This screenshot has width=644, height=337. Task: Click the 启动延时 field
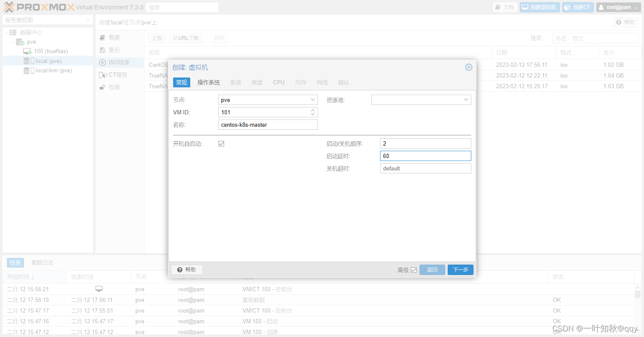click(x=425, y=156)
